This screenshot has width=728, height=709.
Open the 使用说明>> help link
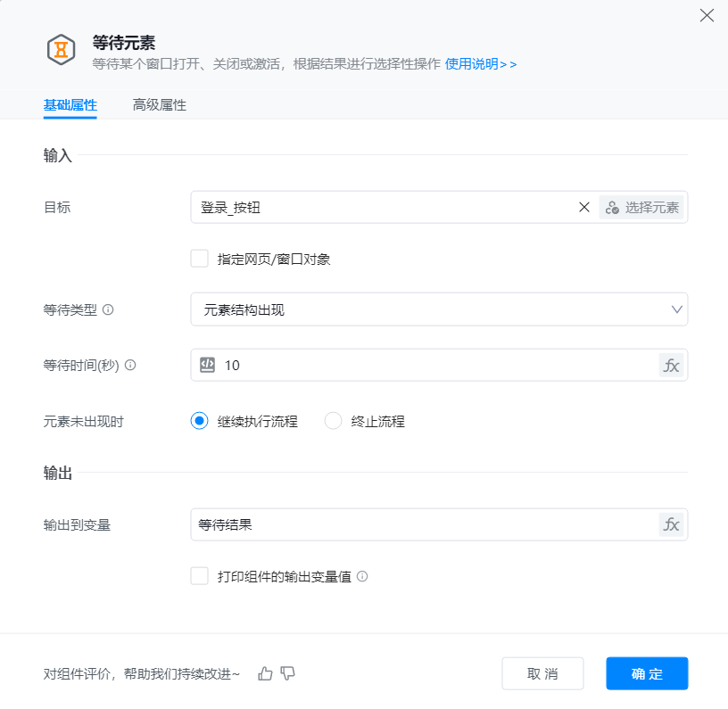tap(481, 64)
